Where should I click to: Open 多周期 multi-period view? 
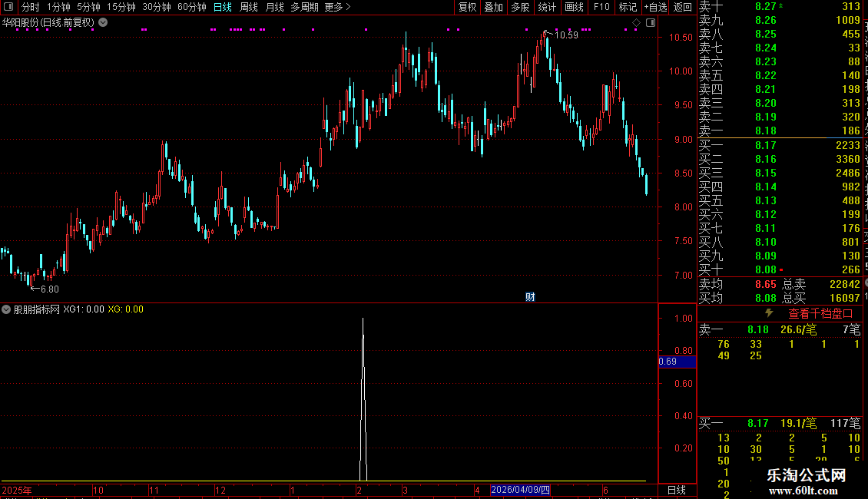pos(304,7)
